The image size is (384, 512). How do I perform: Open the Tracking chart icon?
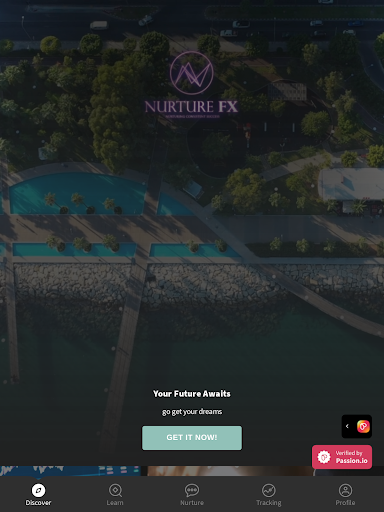click(269, 490)
